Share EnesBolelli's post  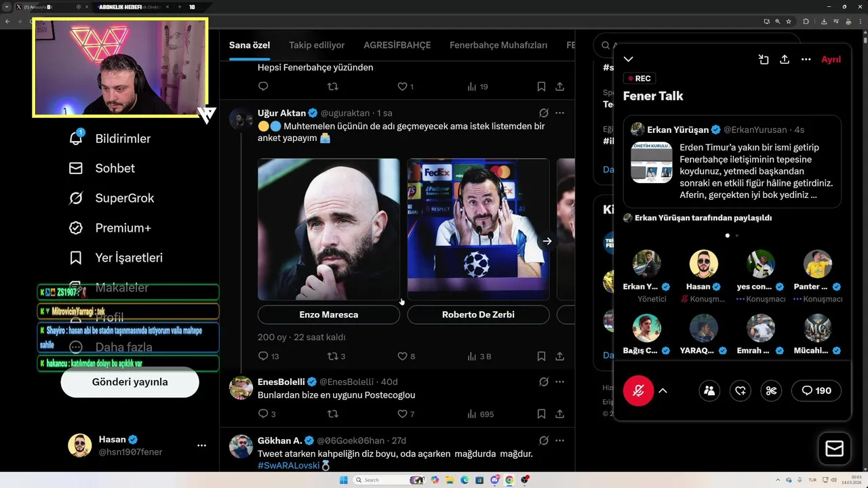pyautogui.click(x=559, y=413)
